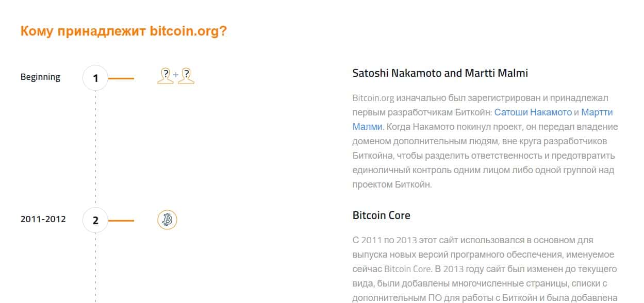Click the "Beginning" timeline label
This screenshot has height=303, width=644.
click(40, 77)
